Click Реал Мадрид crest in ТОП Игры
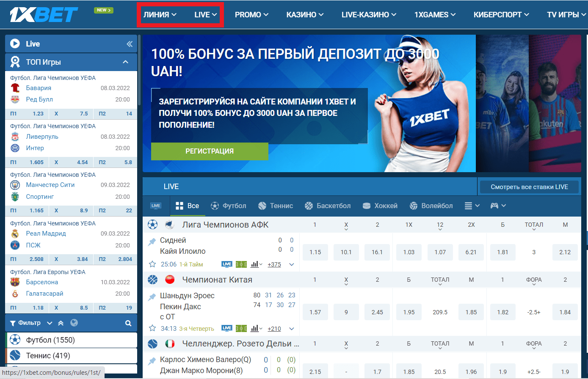The height and width of the screenshot is (379, 588). 15,233
